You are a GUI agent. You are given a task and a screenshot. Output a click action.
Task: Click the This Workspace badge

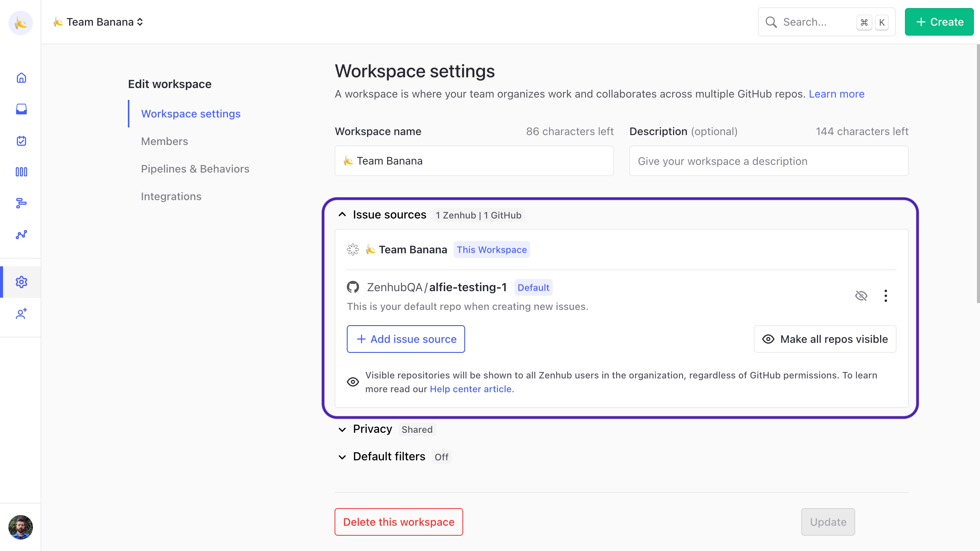(x=492, y=249)
